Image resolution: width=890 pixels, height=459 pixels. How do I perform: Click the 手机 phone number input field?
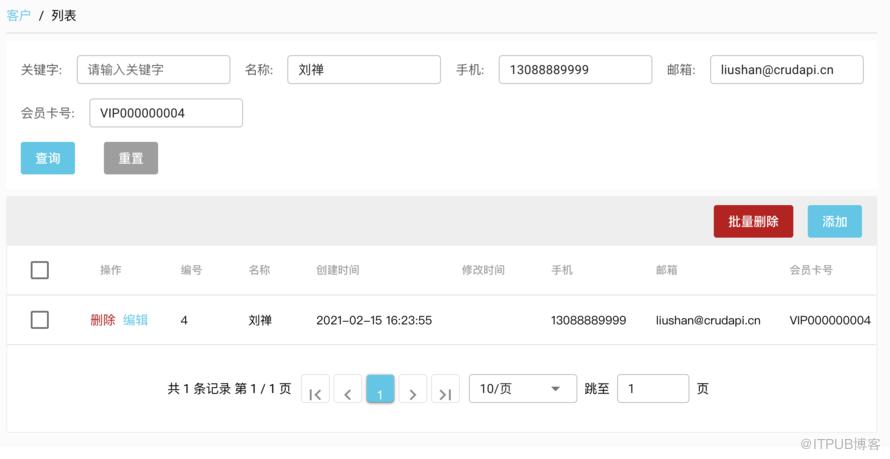tap(576, 70)
